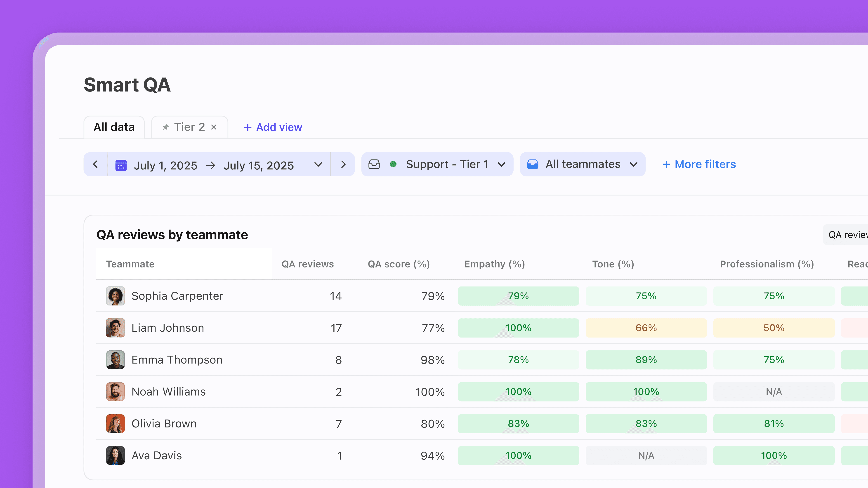
Task: Click Sophia Carpenter's name
Action: (x=177, y=296)
